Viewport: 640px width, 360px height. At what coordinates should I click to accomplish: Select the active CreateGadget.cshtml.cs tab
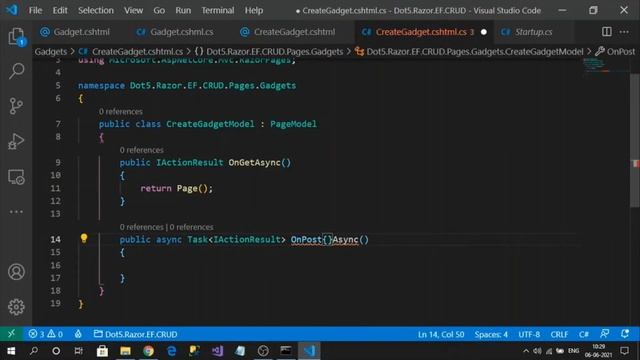pos(424,32)
